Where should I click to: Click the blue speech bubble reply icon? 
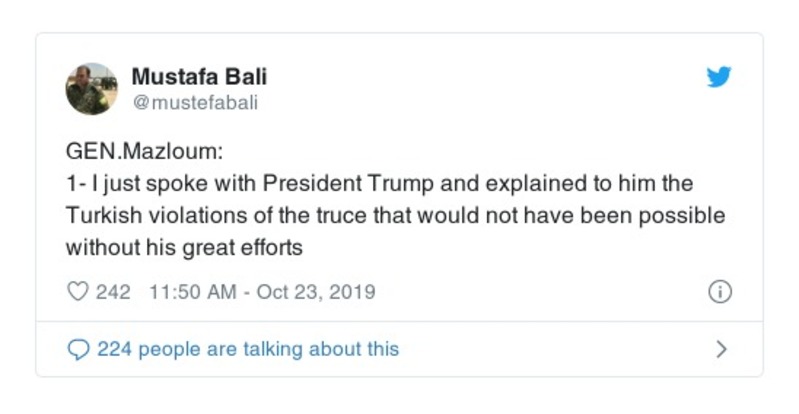(78, 349)
